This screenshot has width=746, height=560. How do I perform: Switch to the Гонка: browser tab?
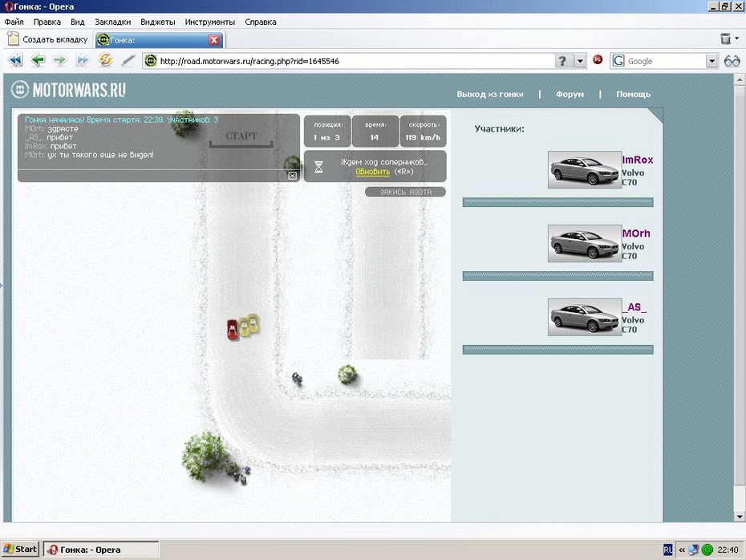tap(159, 40)
